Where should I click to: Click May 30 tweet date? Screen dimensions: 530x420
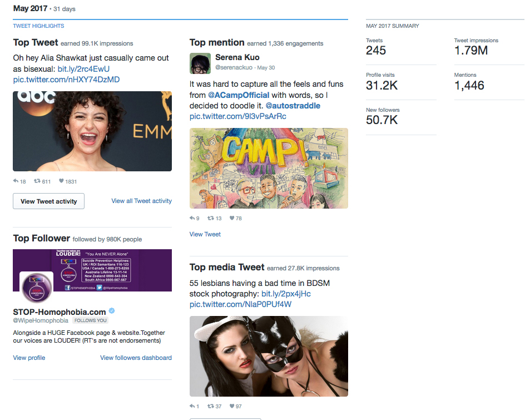266,68
